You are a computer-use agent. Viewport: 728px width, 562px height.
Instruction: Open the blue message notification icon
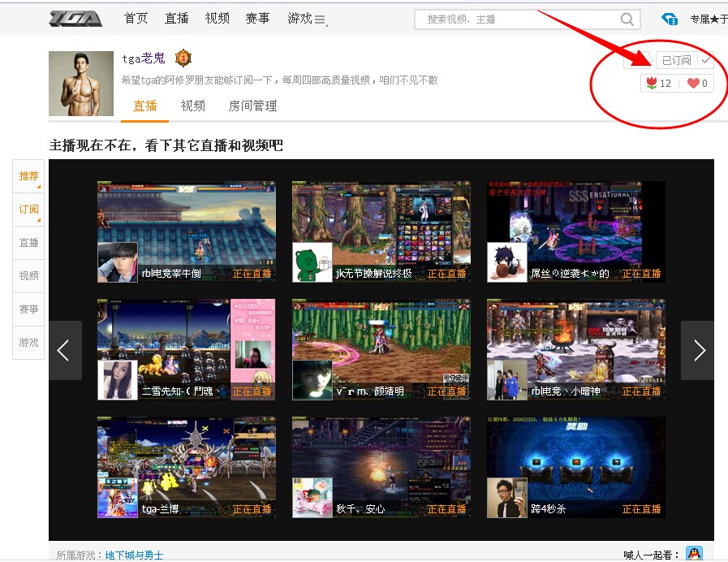click(669, 19)
